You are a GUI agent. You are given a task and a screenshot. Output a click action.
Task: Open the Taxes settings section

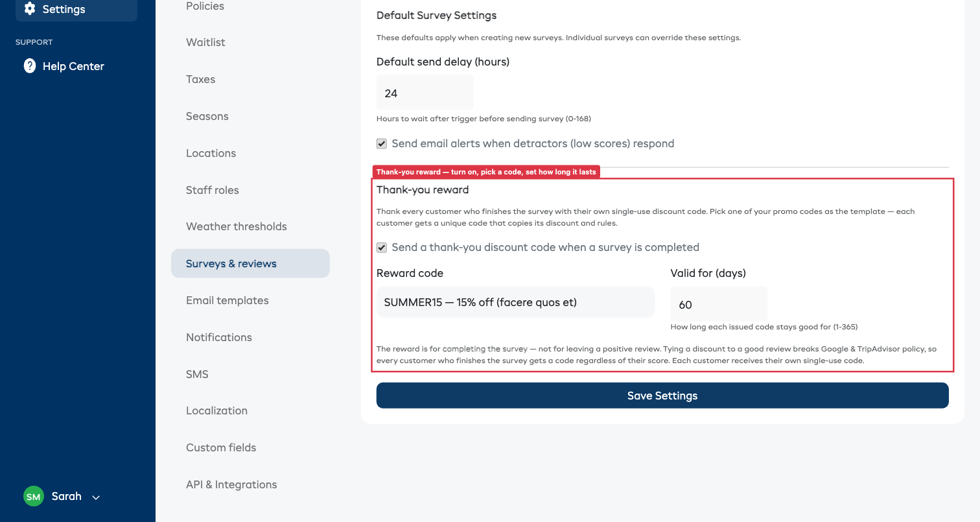[x=200, y=80]
